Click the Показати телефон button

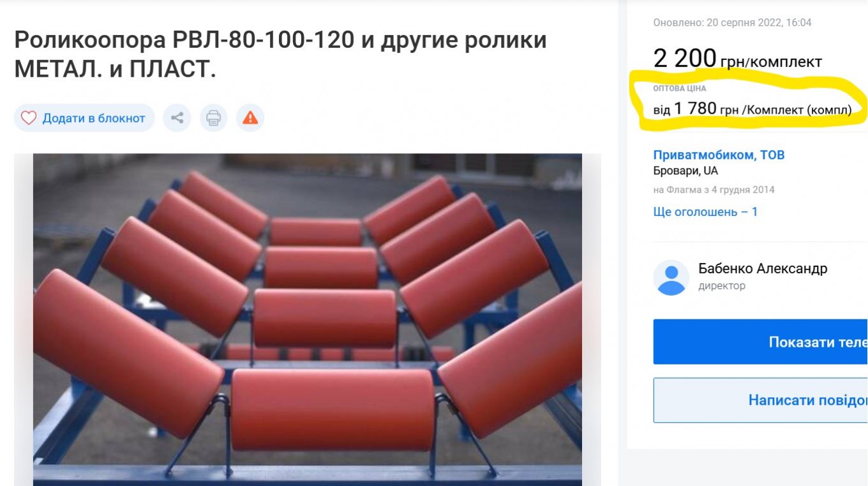(x=760, y=342)
